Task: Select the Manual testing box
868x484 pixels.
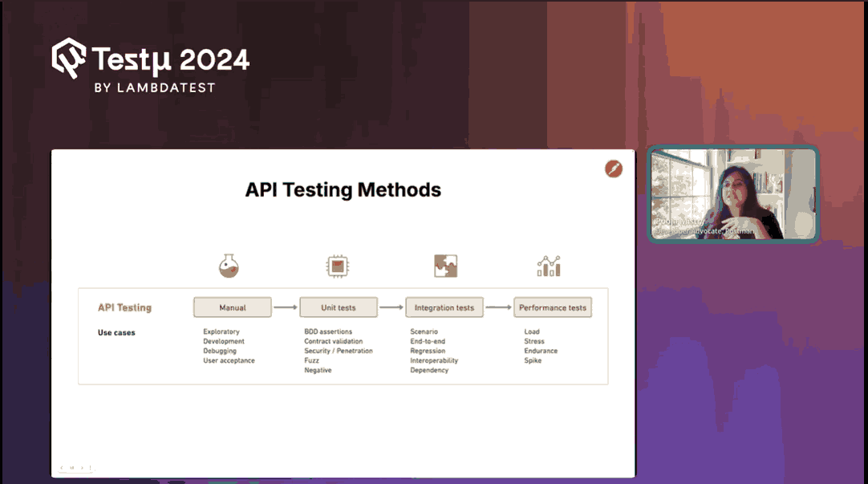Action: click(232, 307)
